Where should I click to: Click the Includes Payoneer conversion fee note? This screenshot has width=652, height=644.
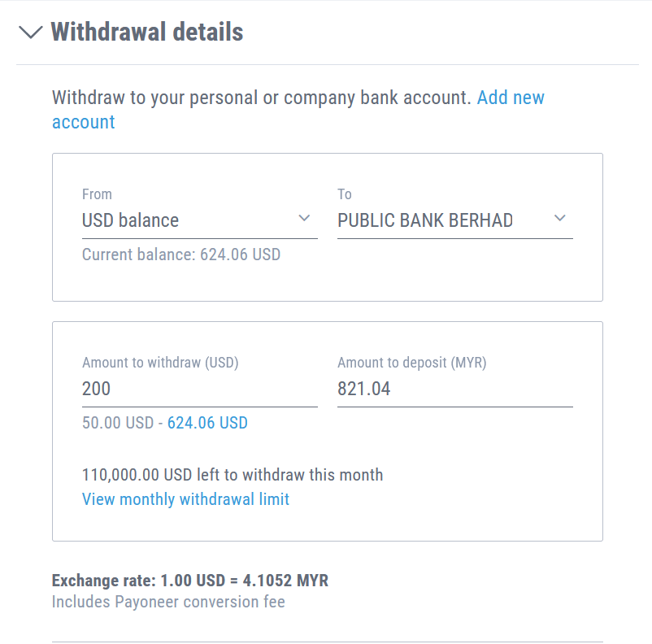168,603
